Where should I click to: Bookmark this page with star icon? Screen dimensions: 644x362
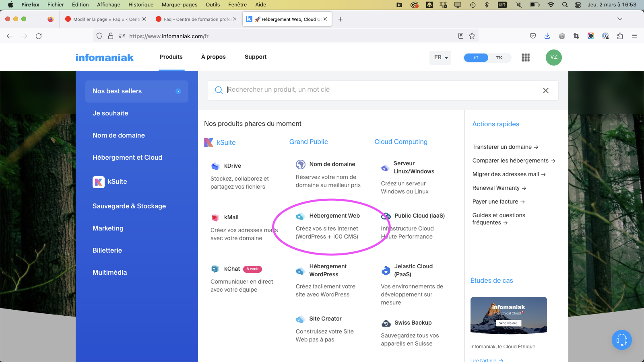pos(472,36)
